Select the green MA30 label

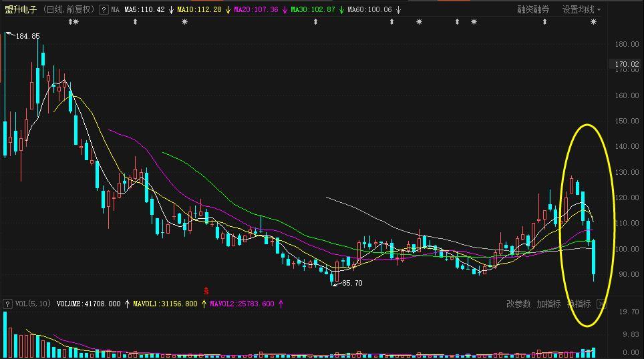pos(313,10)
